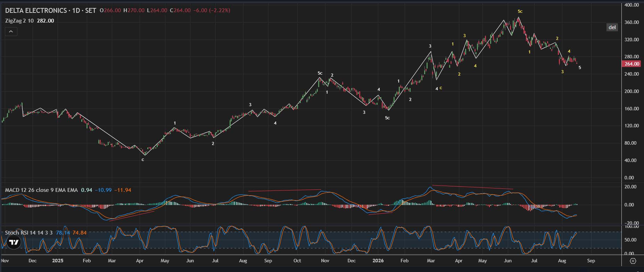The width and height of the screenshot is (644, 272).
Task: Open chart settings gear on the time axis
Action: click(x=633, y=261)
